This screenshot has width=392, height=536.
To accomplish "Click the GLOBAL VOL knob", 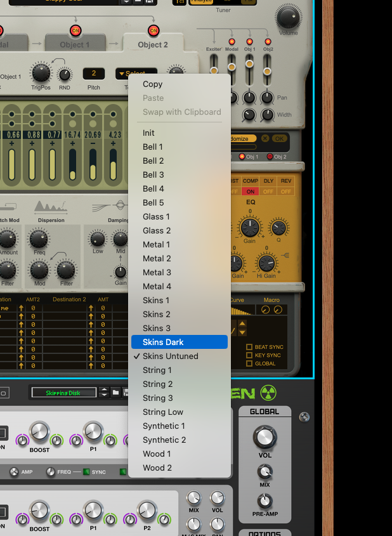I will 265,436.
